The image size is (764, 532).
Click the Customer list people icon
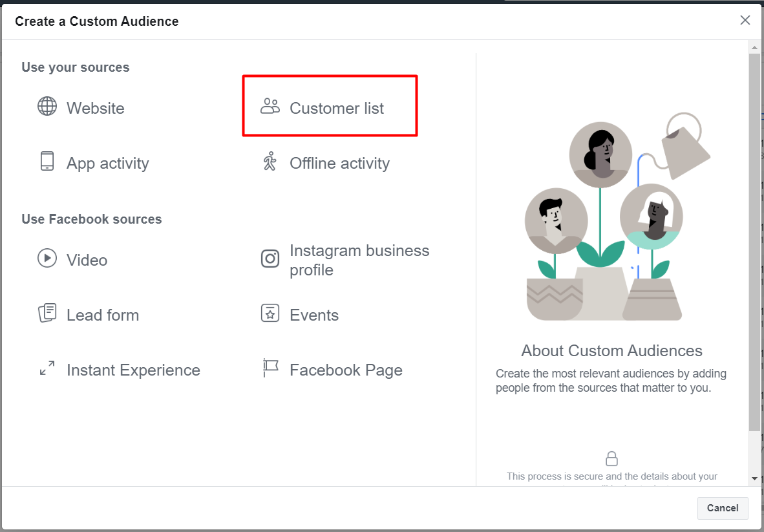click(270, 106)
